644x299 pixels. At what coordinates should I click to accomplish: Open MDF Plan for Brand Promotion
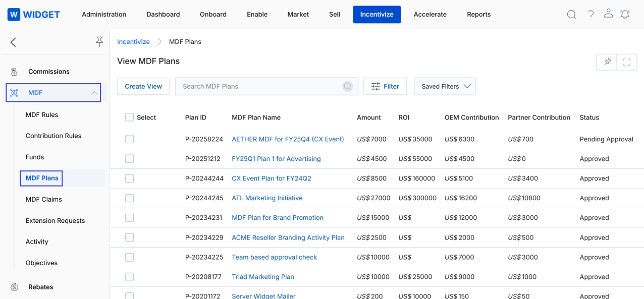point(278,218)
